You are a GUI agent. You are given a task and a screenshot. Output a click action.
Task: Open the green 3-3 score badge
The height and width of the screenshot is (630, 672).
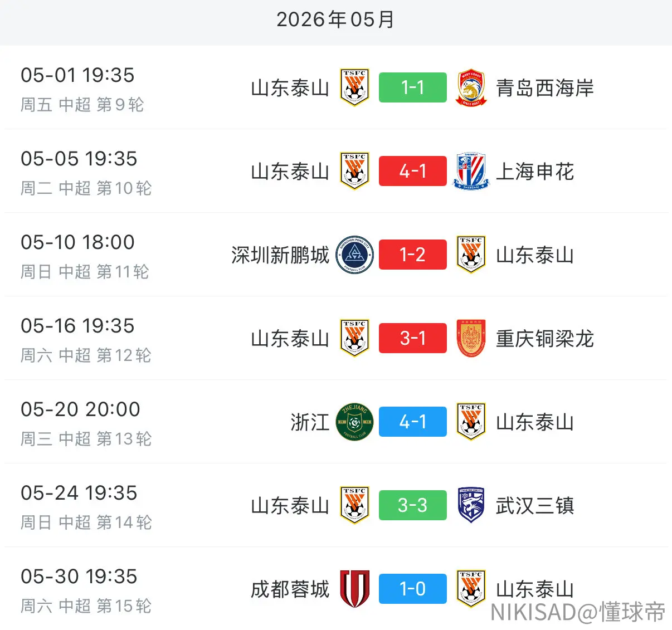413,505
